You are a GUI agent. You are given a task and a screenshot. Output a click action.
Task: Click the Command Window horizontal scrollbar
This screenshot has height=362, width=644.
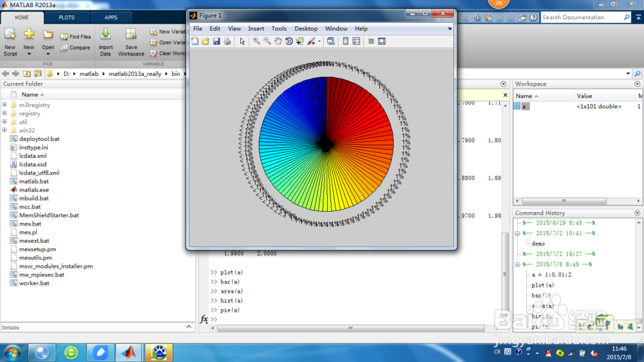tap(350, 328)
